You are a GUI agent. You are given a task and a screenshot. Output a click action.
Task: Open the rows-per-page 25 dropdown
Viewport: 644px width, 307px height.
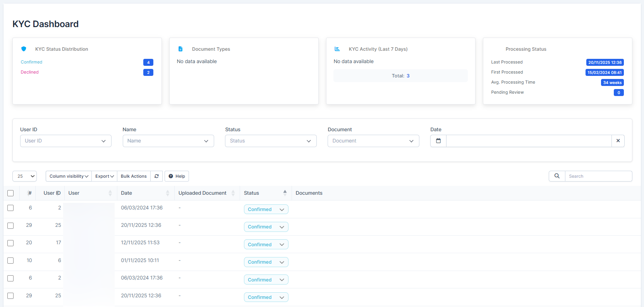coord(24,176)
